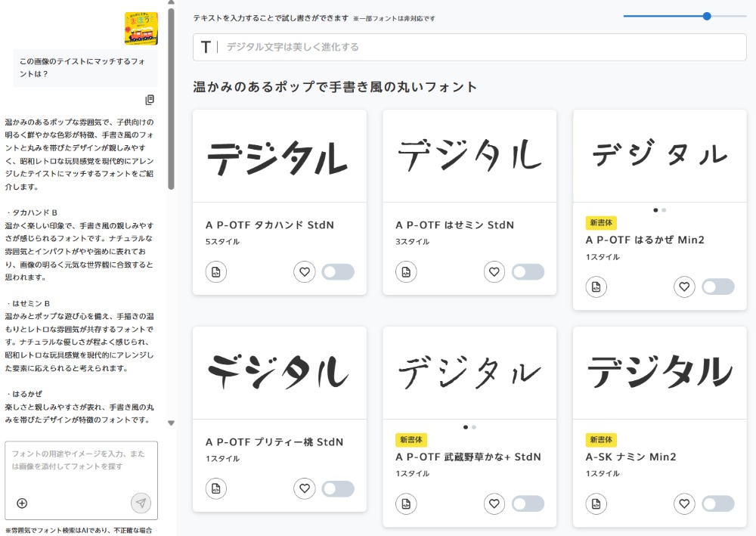Click the chat panel up scroll arrow
Viewport: 756px width, 536px height.
click(x=171, y=2)
